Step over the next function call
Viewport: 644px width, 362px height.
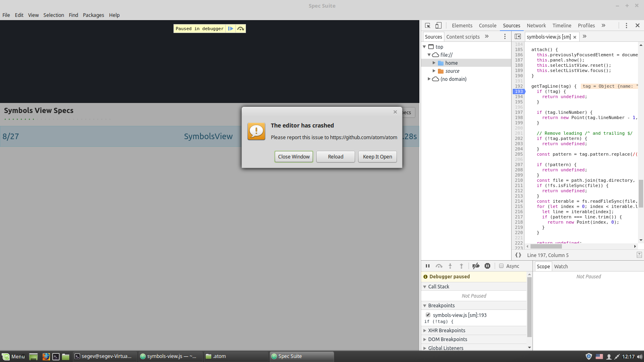439,266
